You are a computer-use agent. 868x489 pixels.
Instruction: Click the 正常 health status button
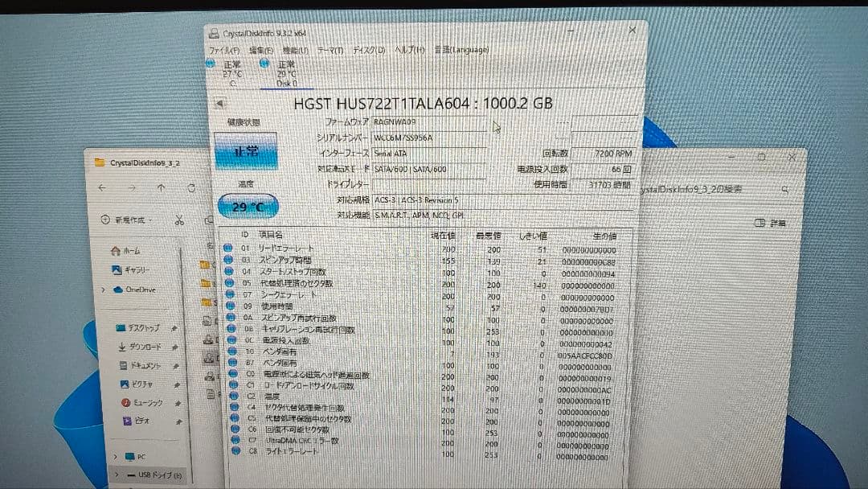[246, 151]
